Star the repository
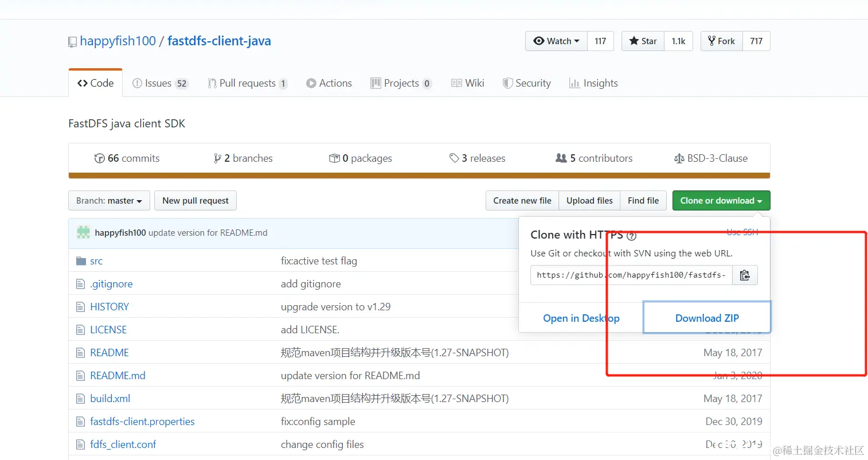868x460 pixels. coord(643,41)
